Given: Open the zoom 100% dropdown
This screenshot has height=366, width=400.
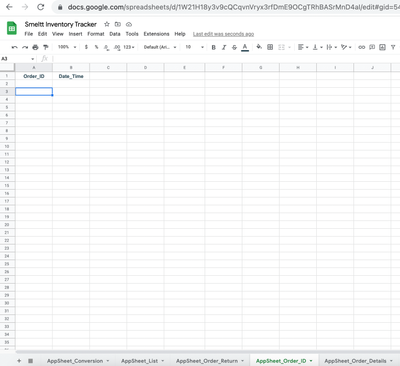Looking at the screenshot, I should (67, 47).
